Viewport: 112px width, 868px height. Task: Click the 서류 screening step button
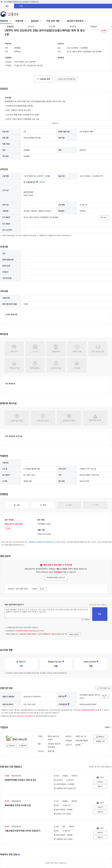coord(17,505)
